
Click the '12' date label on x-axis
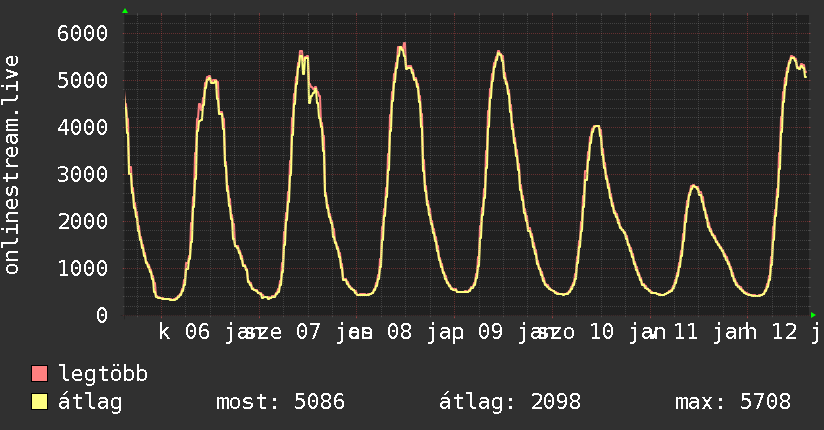click(x=785, y=332)
